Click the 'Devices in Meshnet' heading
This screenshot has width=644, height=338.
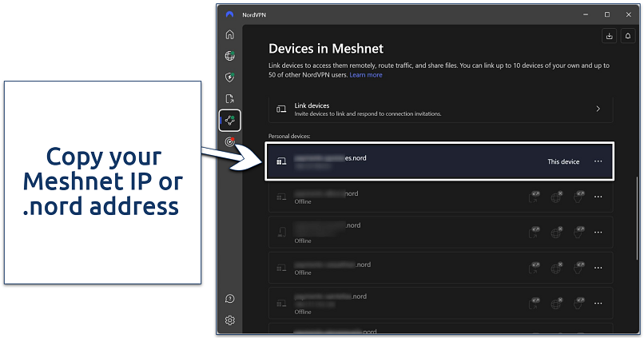[326, 49]
